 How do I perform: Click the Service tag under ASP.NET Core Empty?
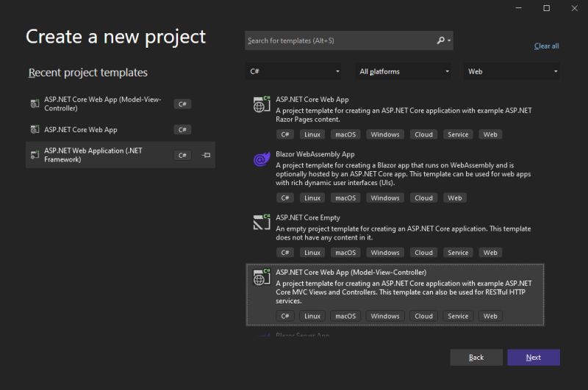click(458, 253)
